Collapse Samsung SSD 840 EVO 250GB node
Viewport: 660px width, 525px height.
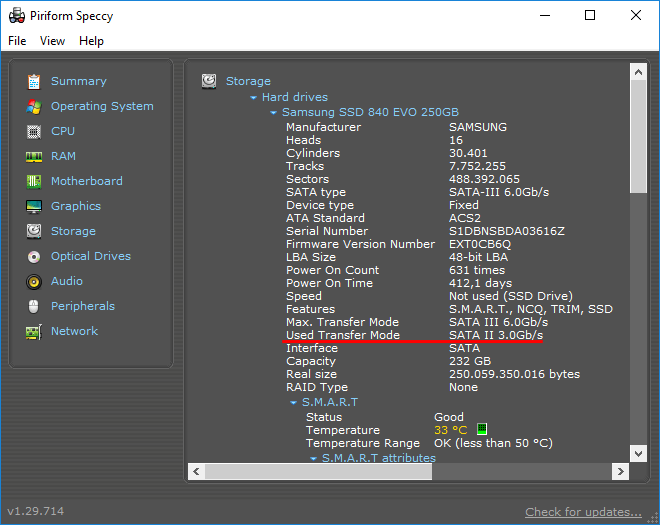pos(273,113)
